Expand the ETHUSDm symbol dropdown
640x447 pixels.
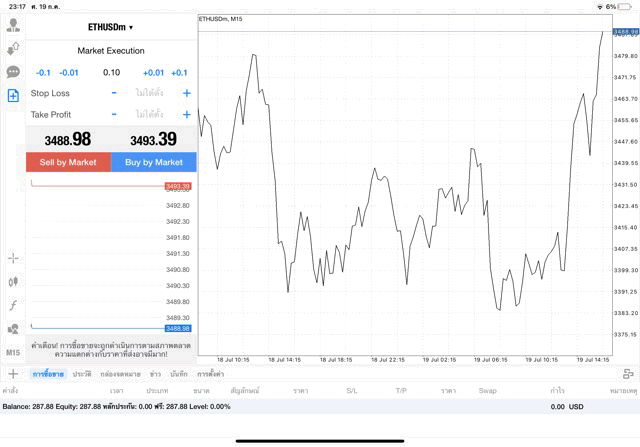[x=110, y=27]
